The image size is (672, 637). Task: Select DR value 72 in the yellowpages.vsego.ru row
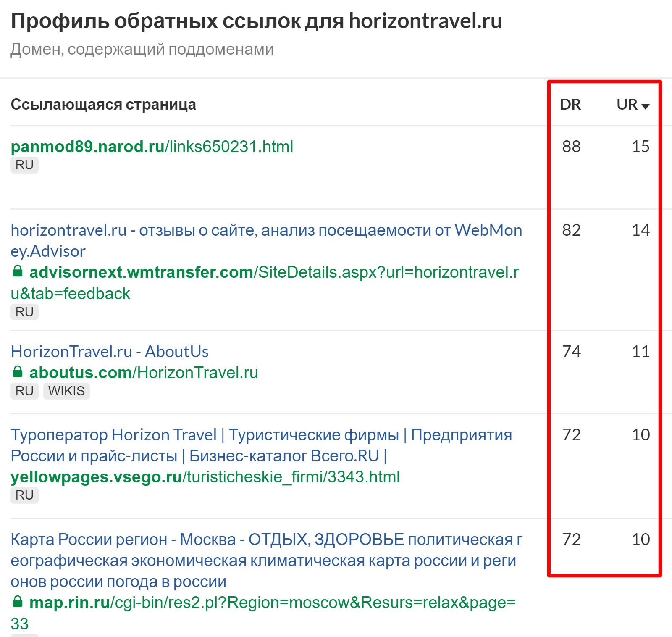coord(571,435)
